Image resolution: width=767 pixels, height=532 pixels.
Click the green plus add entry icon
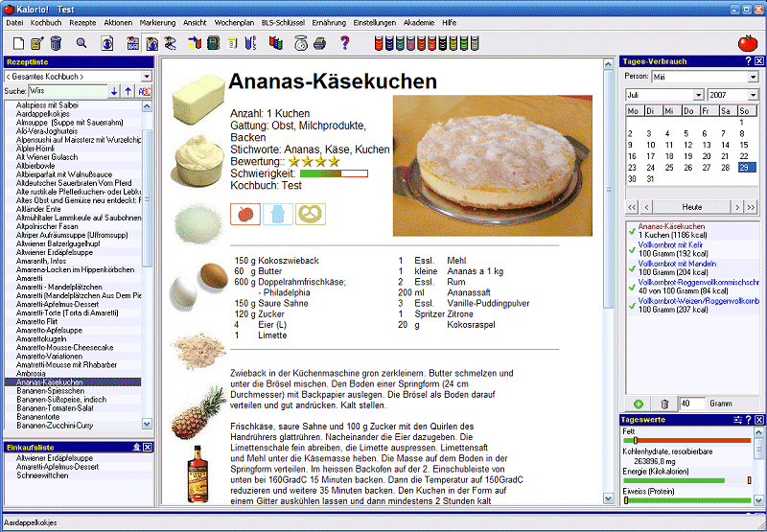[638, 405]
